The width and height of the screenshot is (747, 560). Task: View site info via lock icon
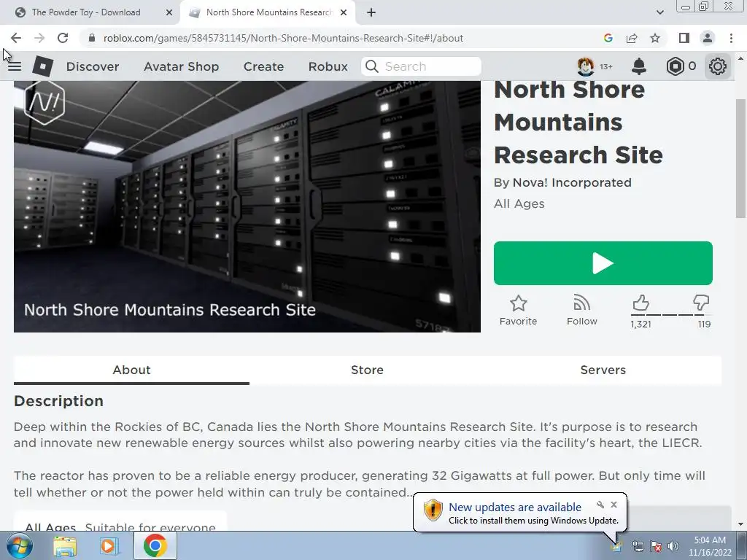pyautogui.click(x=92, y=38)
